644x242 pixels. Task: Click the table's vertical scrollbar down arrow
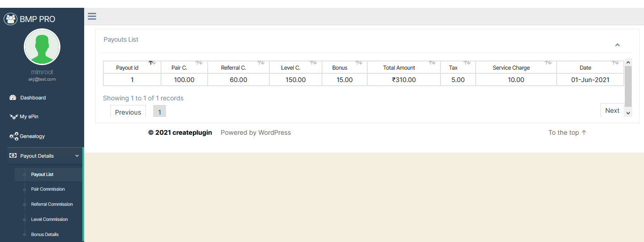click(x=628, y=113)
